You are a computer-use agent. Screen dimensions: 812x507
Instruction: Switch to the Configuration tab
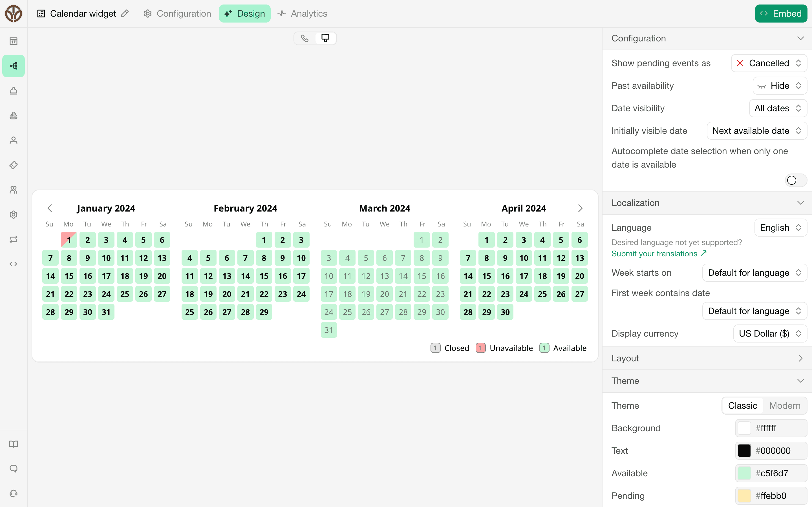click(x=178, y=14)
